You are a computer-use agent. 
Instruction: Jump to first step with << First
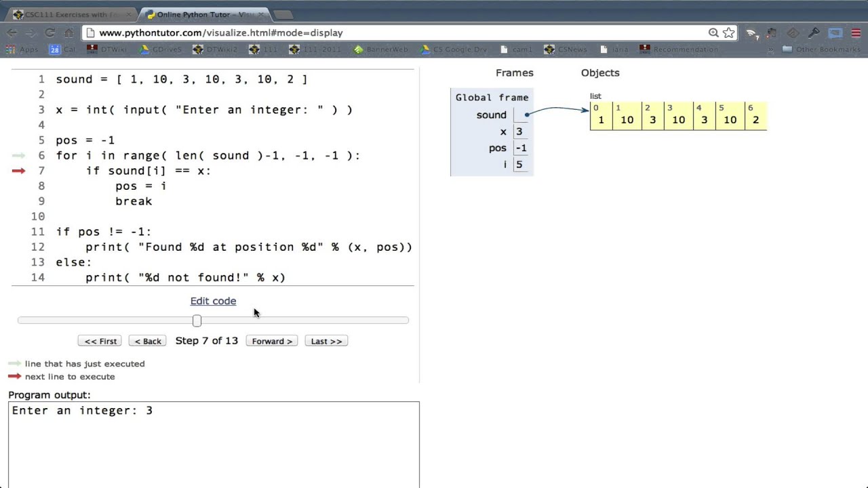point(100,341)
